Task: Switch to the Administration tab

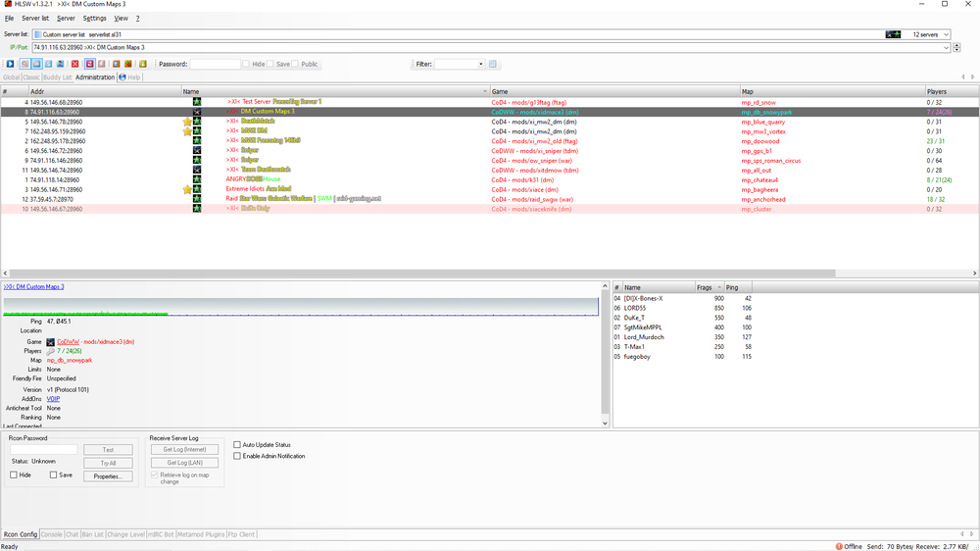Action: tap(94, 76)
